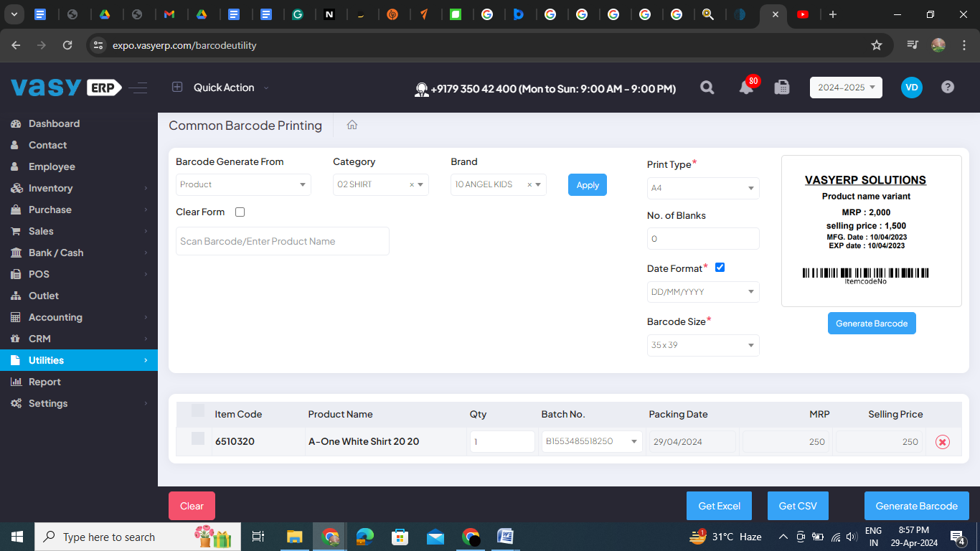Click bottom-bar Generate Barcode button

[917, 506]
